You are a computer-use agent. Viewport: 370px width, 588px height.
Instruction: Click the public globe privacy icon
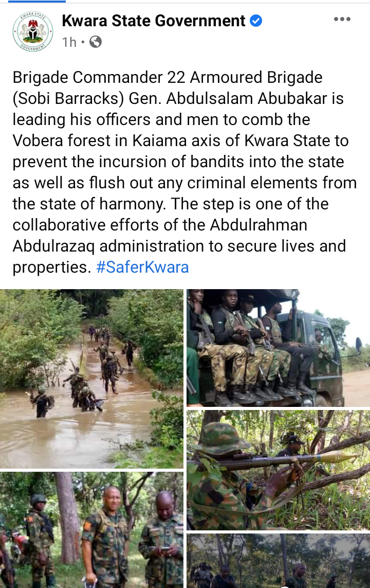click(x=96, y=42)
